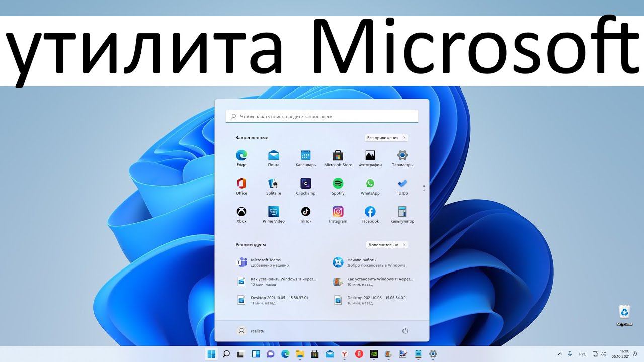This screenshot has width=644, height=362.
Task: Click the Дополнительно button
Action: (386, 245)
